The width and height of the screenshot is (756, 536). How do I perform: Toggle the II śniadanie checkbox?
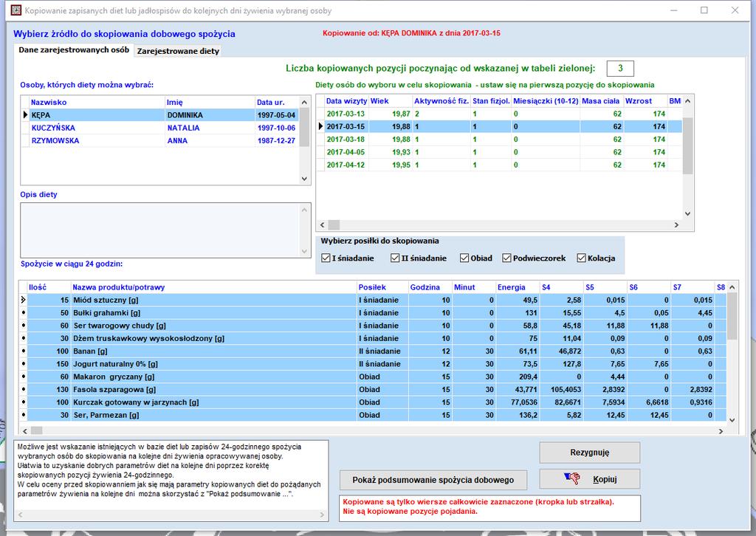pyautogui.click(x=395, y=258)
